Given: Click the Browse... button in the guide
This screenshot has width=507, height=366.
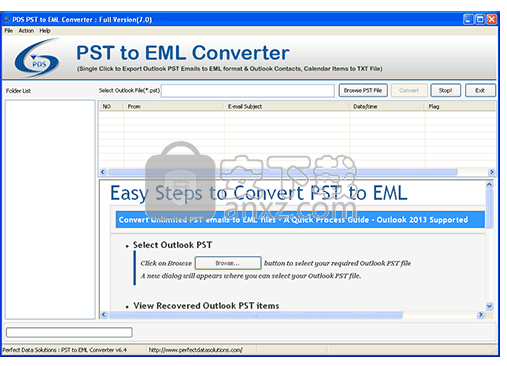Looking at the screenshot, I should (x=228, y=263).
